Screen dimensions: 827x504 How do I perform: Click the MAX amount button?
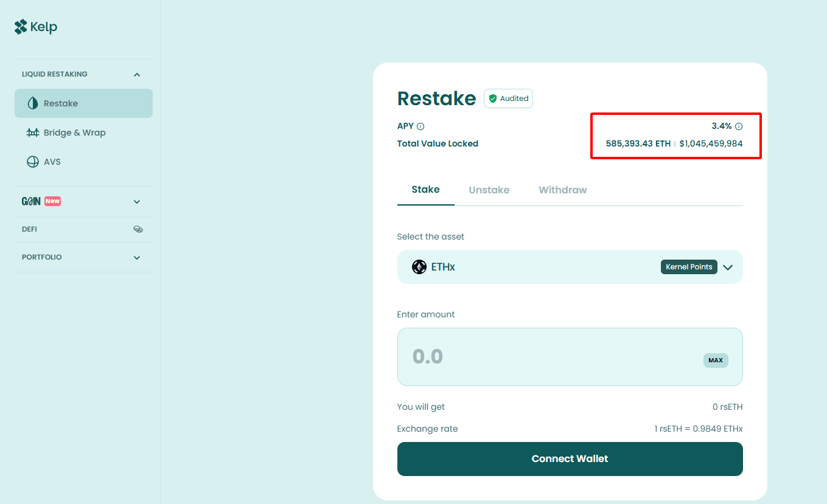(x=716, y=361)
